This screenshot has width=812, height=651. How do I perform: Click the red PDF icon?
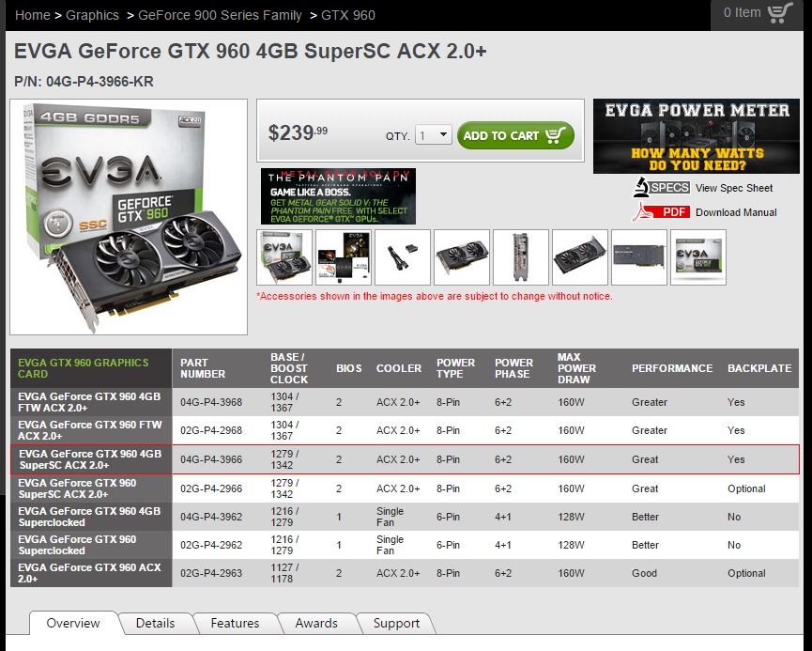(662, 211)
